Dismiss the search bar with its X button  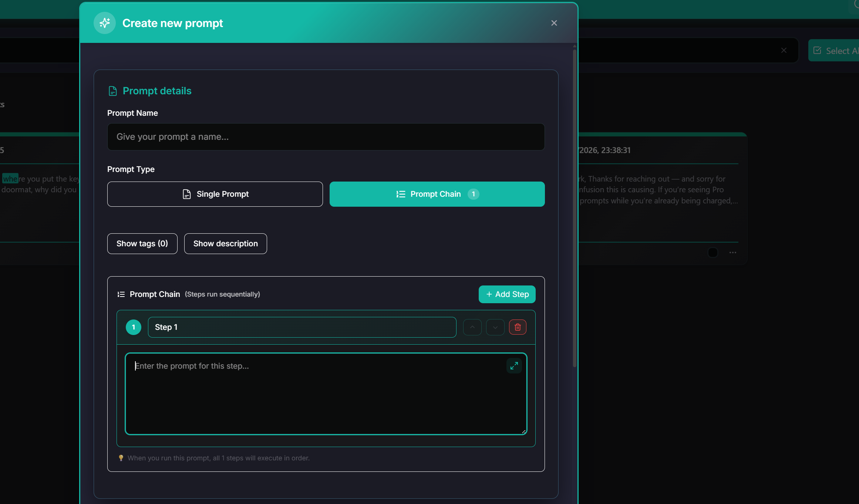[784, 50]
